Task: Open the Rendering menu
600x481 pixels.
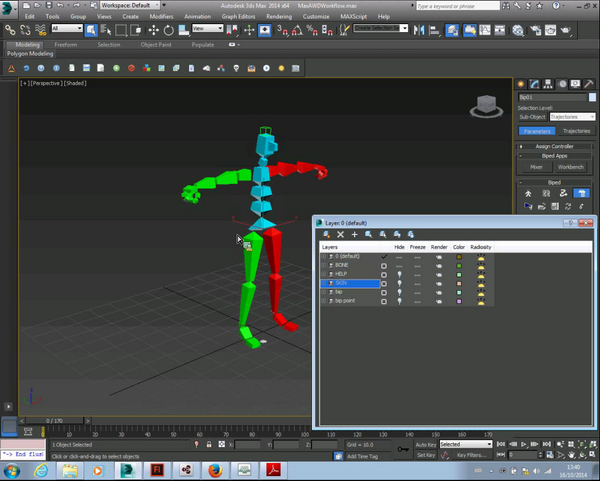Action: click(279, 16)
